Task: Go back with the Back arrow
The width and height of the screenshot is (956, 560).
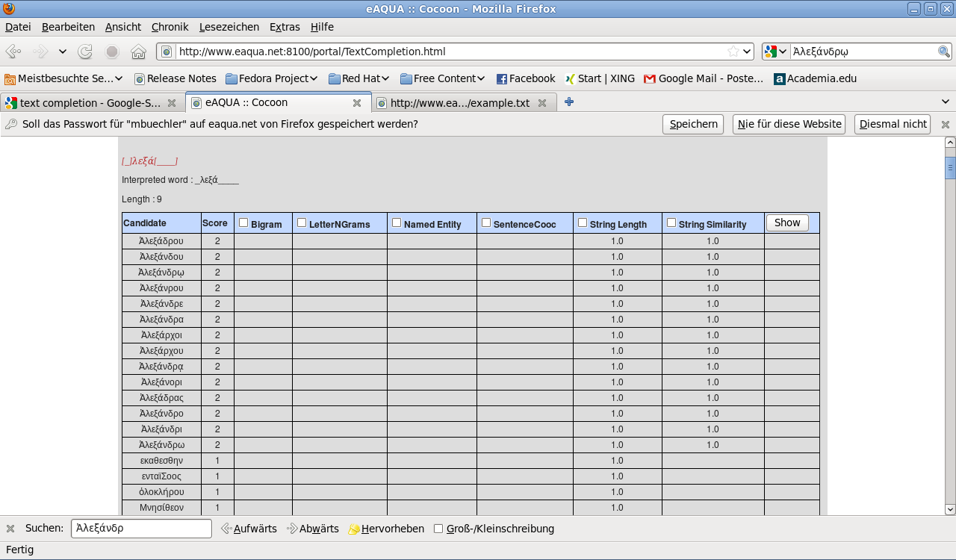Action: pyautogui.click(x=13, y=52)
